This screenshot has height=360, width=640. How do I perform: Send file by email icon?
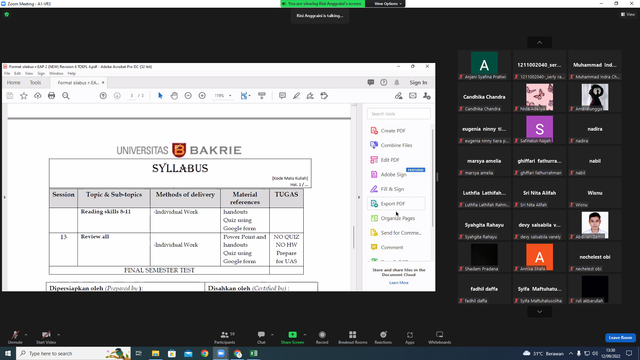click(x=413, y=96)
